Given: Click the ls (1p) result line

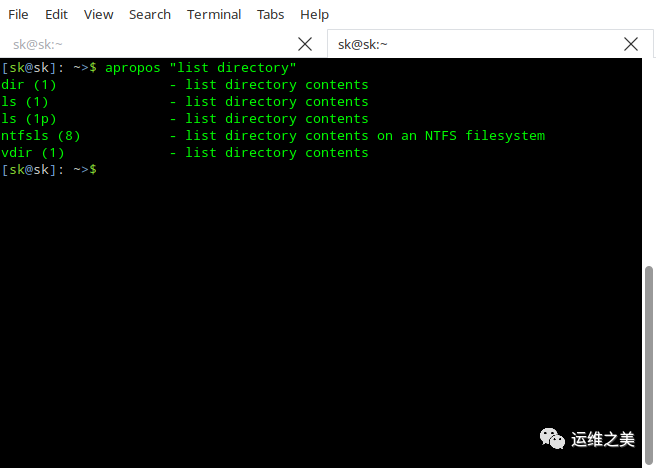Looking at the screenshot, I should tap(185, 119).
